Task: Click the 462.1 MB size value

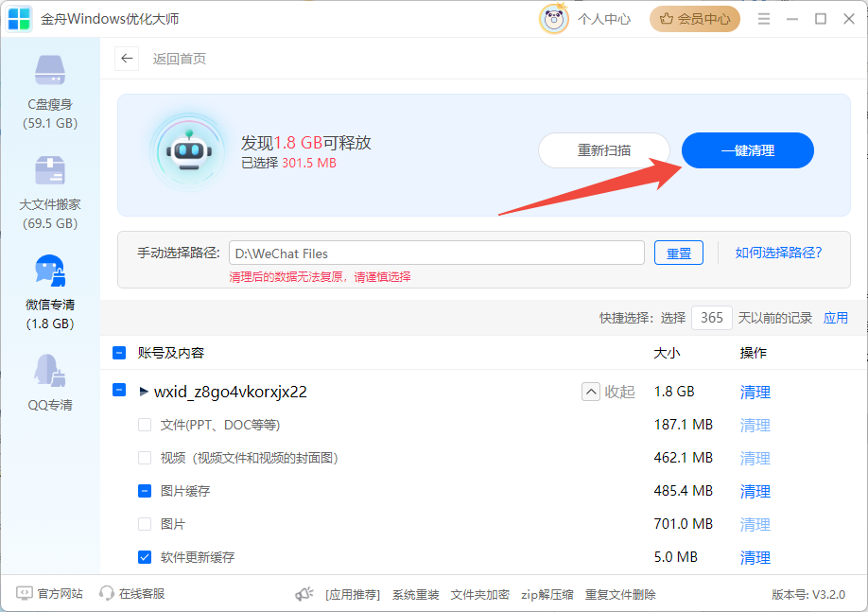Action: [x=683, y=458]
